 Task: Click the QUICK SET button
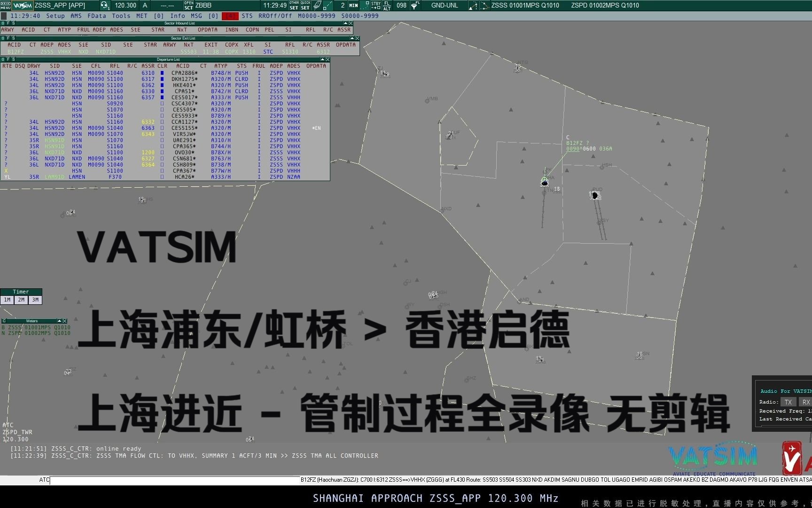305,6
